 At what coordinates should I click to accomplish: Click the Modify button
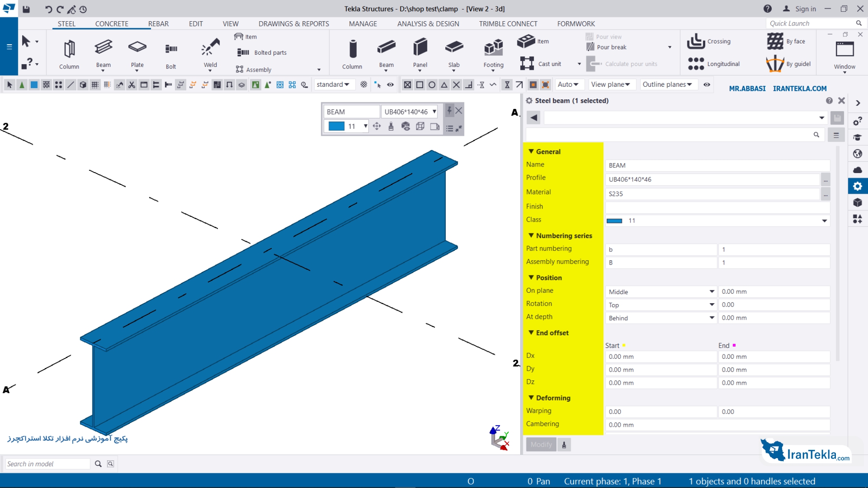click(x=541, y=445)
